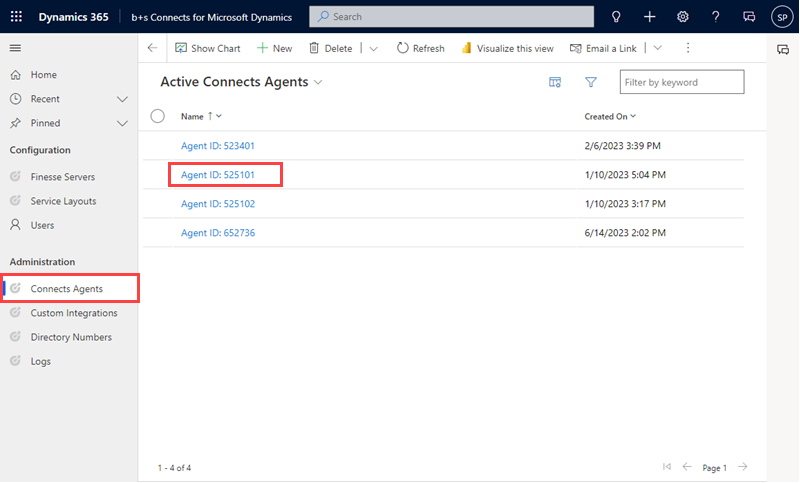Image resolution: width=800 pixels, height=483 pixels.
Task: Open the more commands vertical ellipsis
Action: point(688,48)
